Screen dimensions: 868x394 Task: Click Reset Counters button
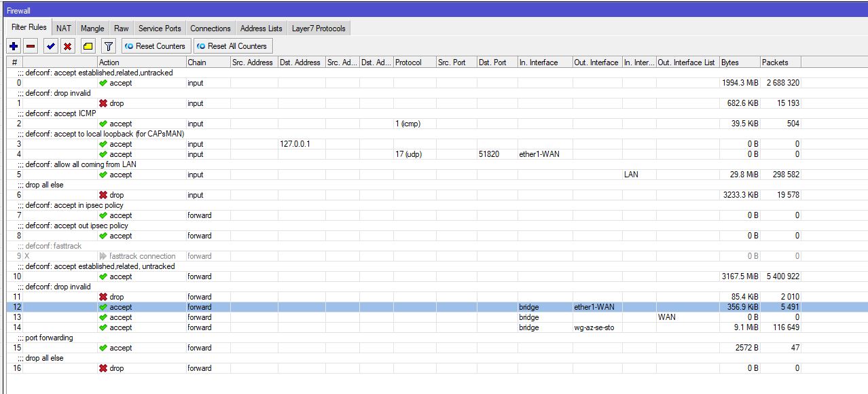[x=155, y=46]
